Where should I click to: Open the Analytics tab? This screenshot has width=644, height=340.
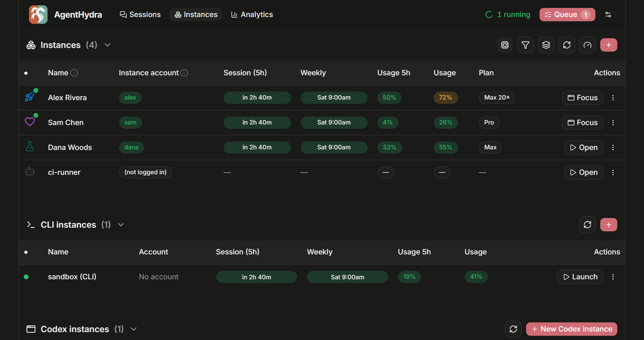click(252, 15)
